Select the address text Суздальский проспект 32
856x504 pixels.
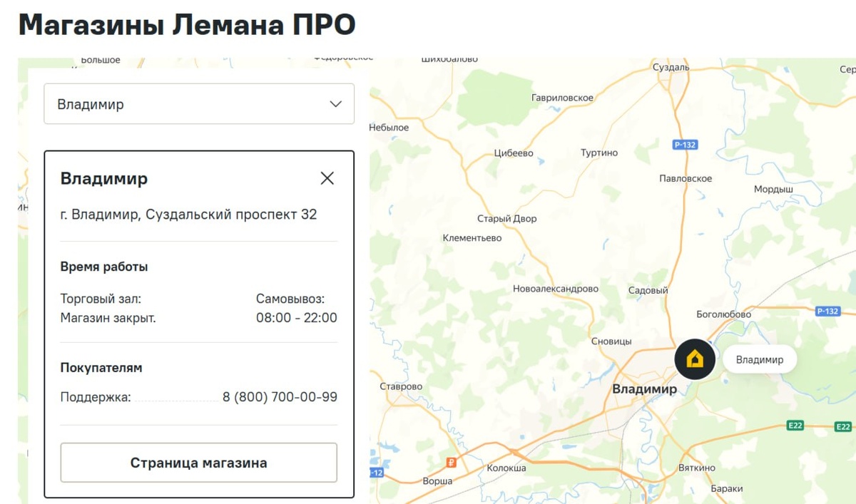(x=231, y=215)
